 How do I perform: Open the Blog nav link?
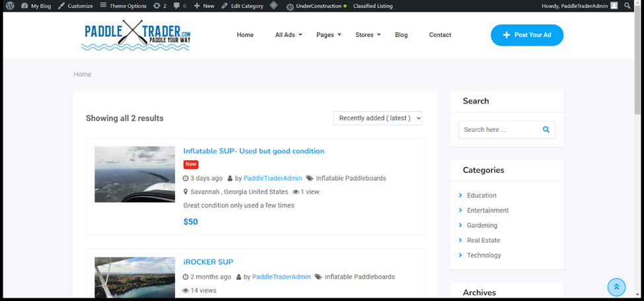(x=402, y=35)
